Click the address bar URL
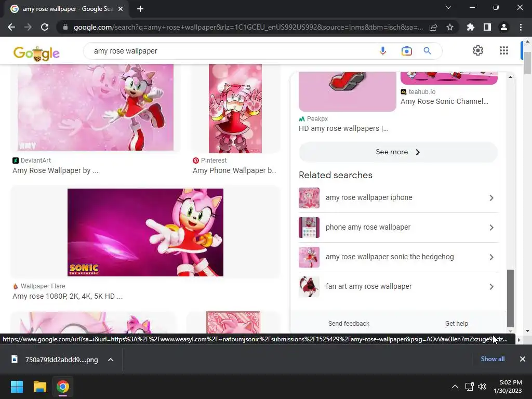The height and width of the screenshot is (399, 532). point(248,27)
